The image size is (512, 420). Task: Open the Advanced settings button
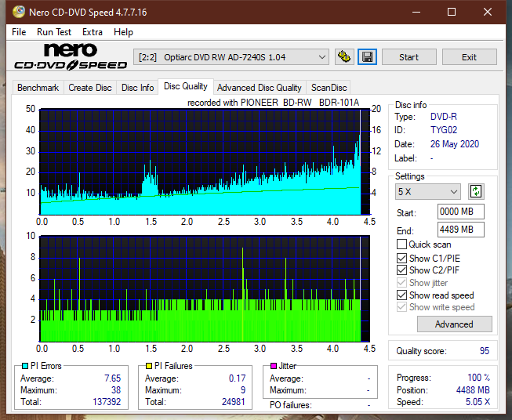pyautogui.click(x=454, y=324)
